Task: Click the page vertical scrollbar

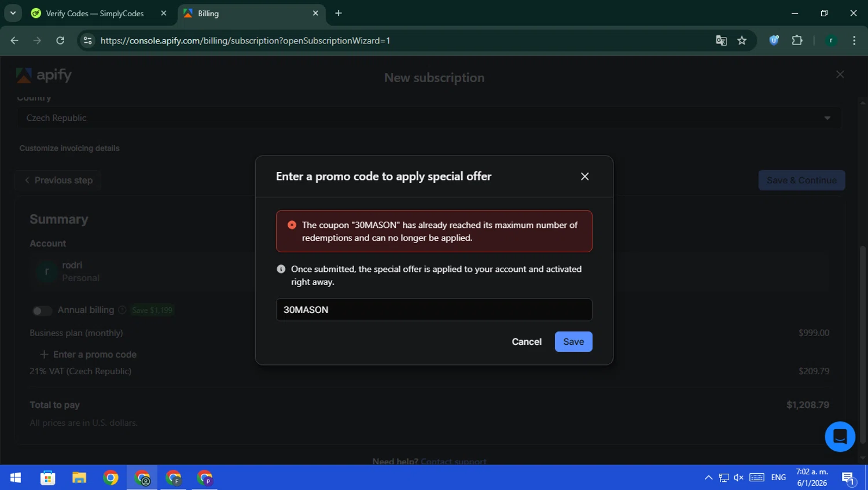Action: click(x=863, y=344)
